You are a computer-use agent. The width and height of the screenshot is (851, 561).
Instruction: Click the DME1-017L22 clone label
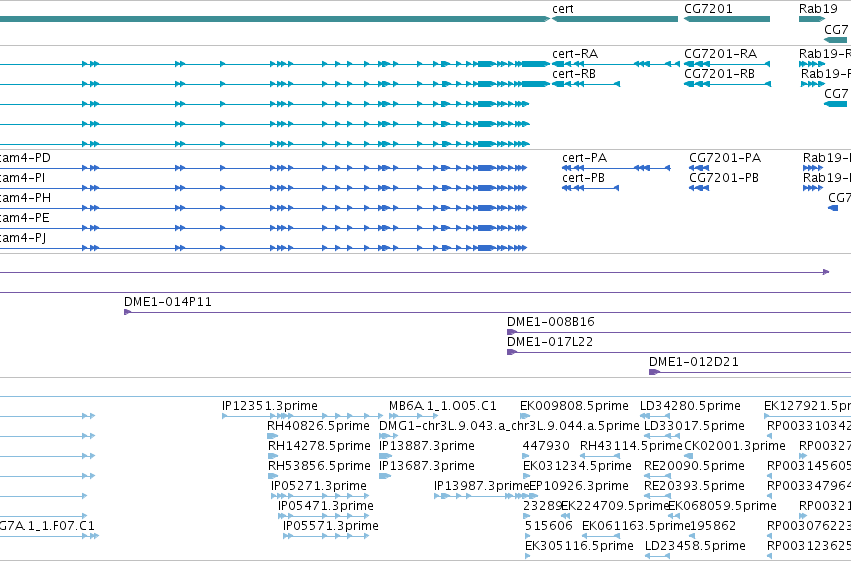[550, 342]
